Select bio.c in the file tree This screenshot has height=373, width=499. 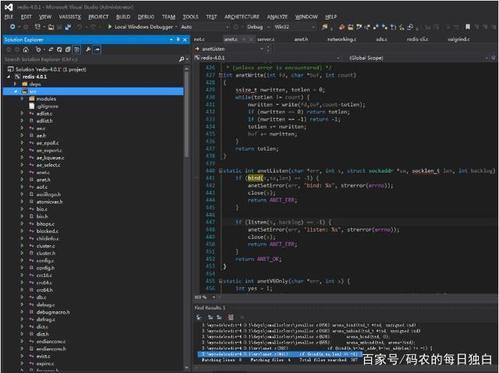42,209
